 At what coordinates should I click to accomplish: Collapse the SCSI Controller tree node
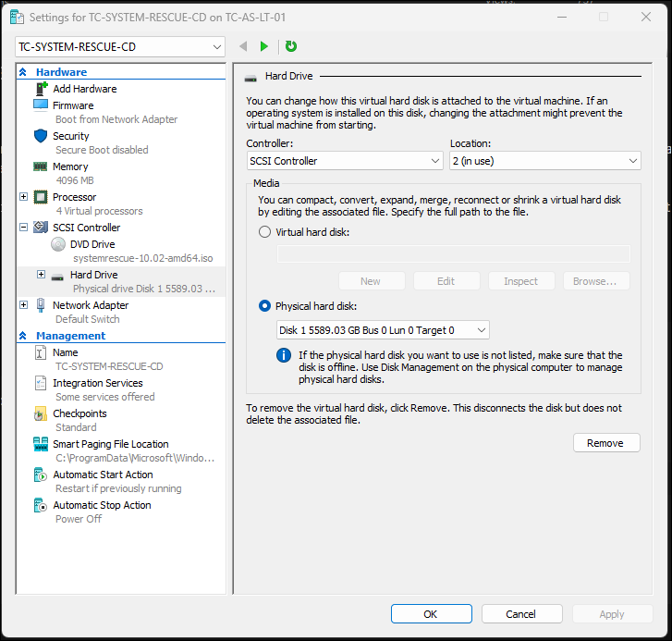click(24, 228)
